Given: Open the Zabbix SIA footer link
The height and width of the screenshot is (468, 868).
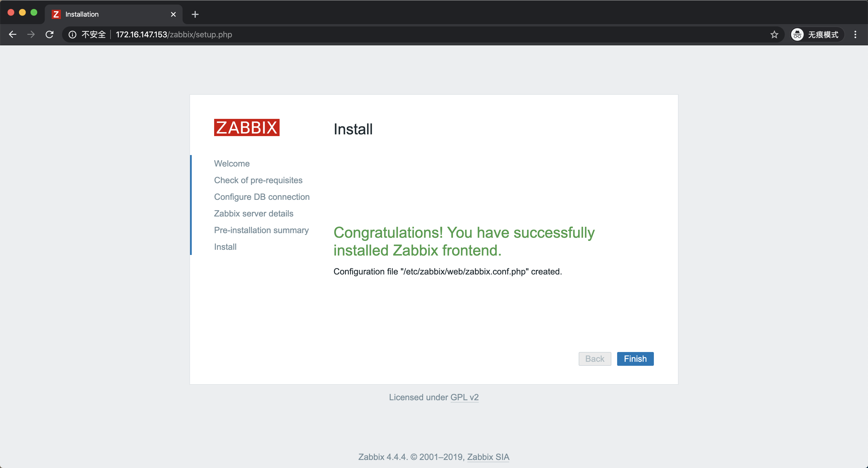Looking at the screenshot, I should pyautogui.click(x=488, y=457).
